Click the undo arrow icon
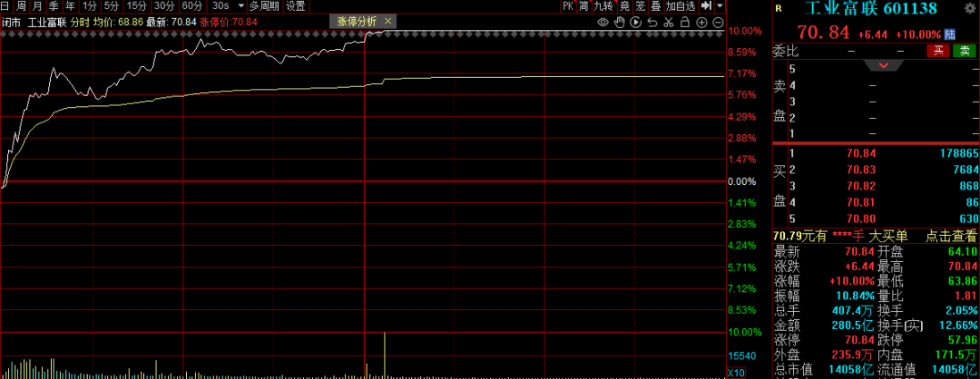This screenshot has width=980, height=379. click(x=652, y=23)
